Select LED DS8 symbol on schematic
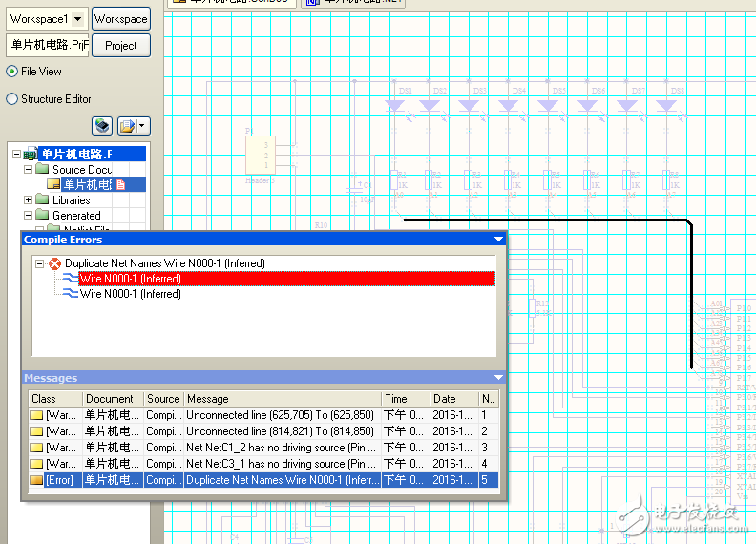 pos(666,106)
